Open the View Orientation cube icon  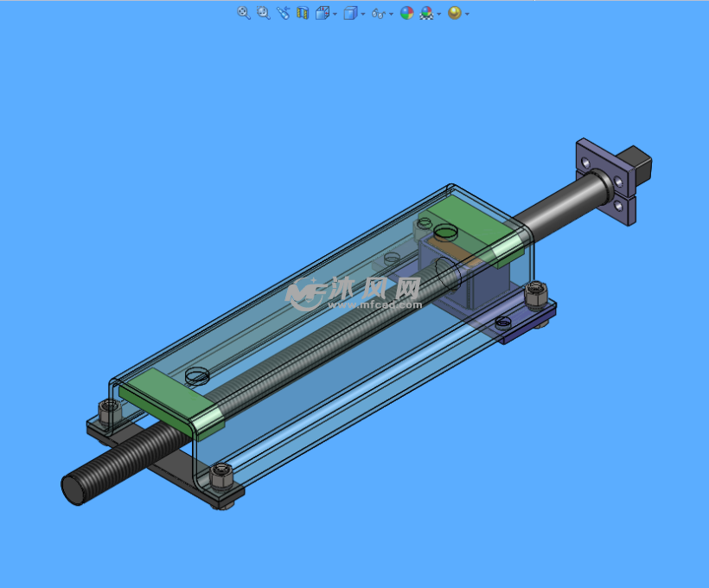tap(323, 13)
